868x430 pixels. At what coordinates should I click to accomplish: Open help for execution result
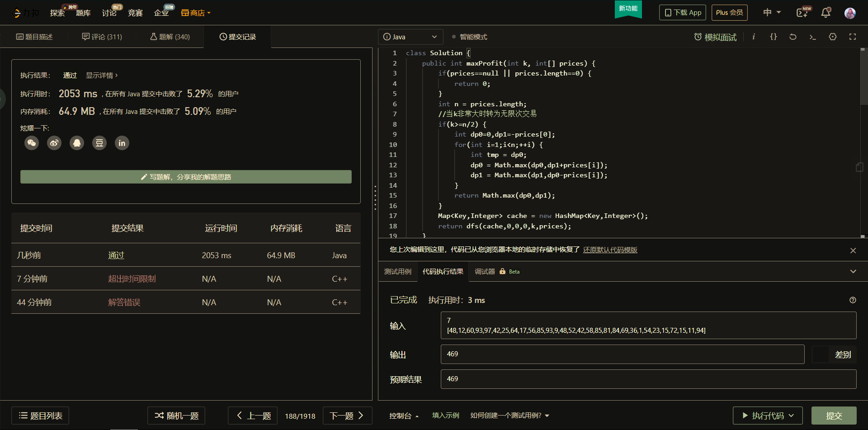853,300
